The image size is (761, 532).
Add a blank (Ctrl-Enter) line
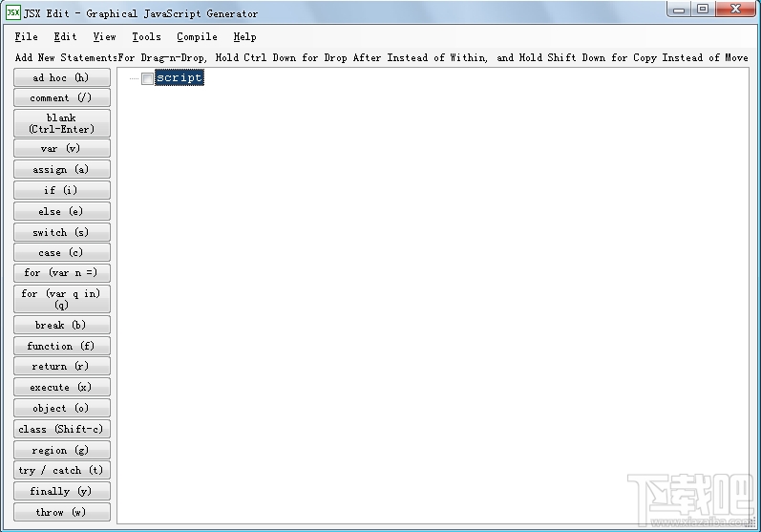coord(62,123)
